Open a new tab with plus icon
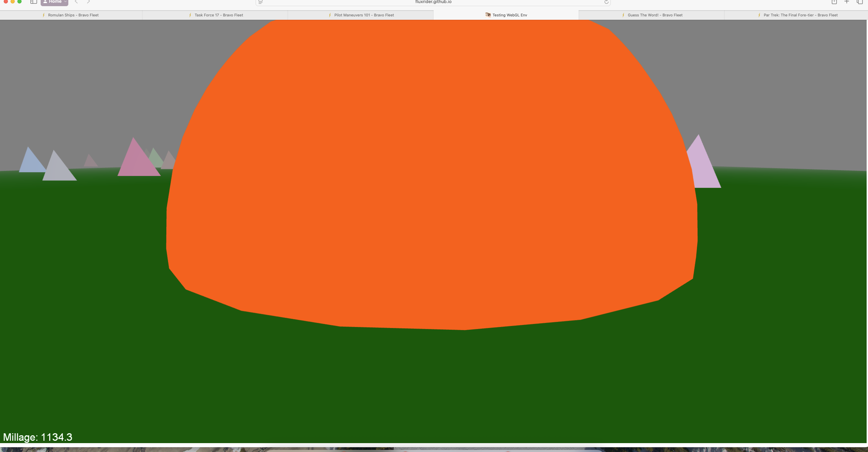 847,2
